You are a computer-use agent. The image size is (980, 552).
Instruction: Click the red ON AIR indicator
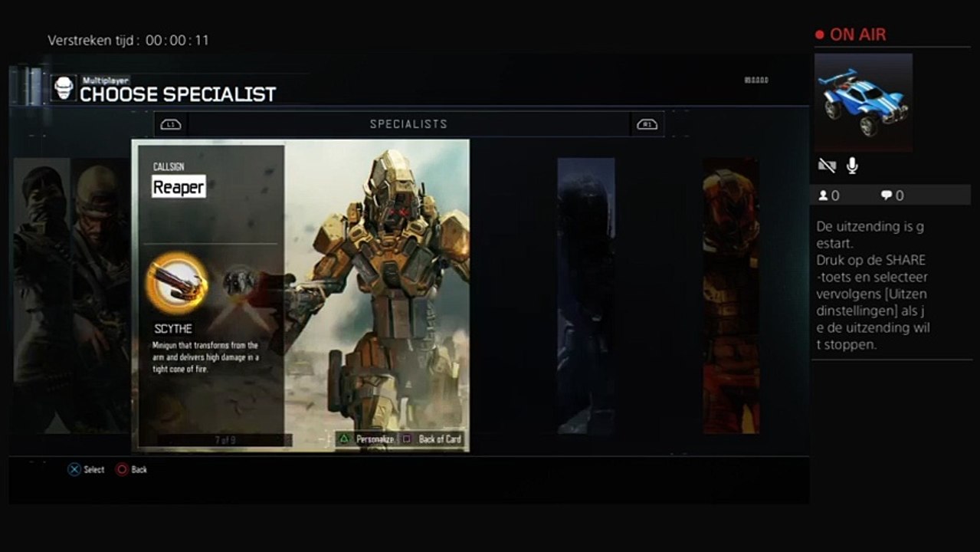point(851,34)
